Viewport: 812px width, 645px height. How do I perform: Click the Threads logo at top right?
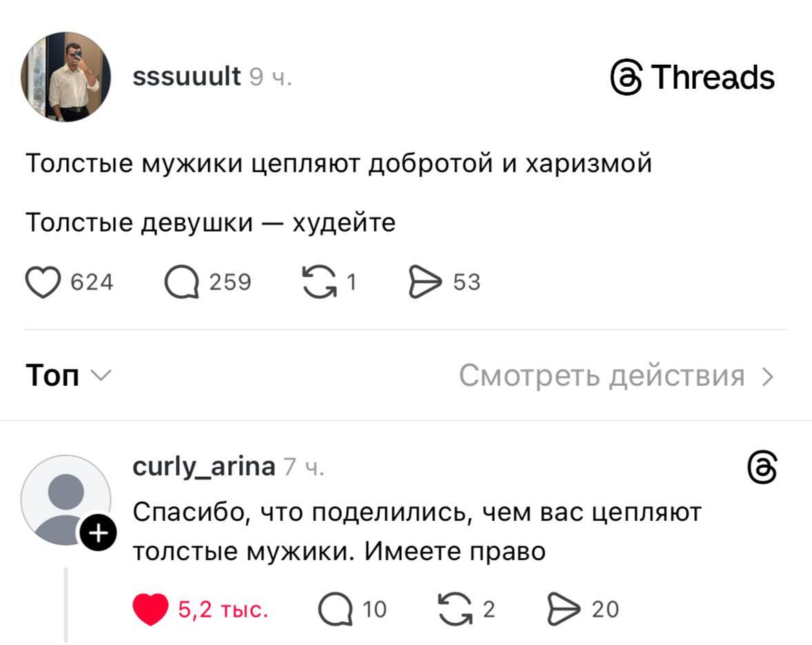point(692,77)
